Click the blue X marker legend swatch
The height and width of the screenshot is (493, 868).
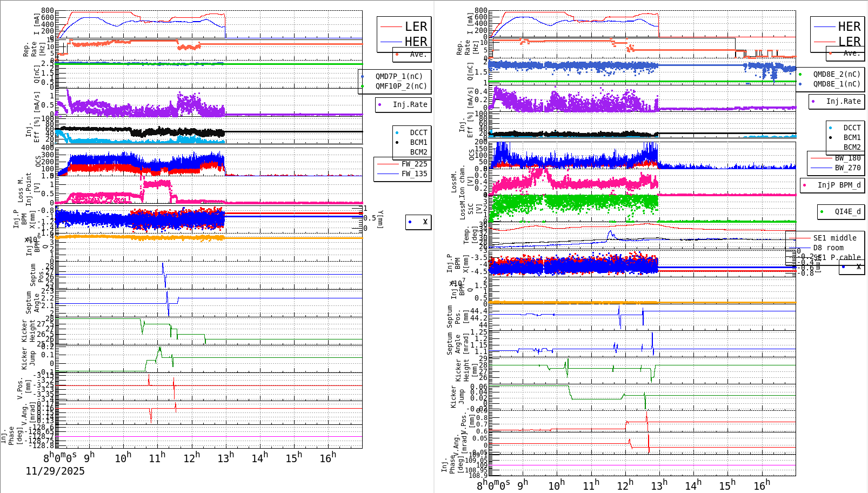pos(410,222)
